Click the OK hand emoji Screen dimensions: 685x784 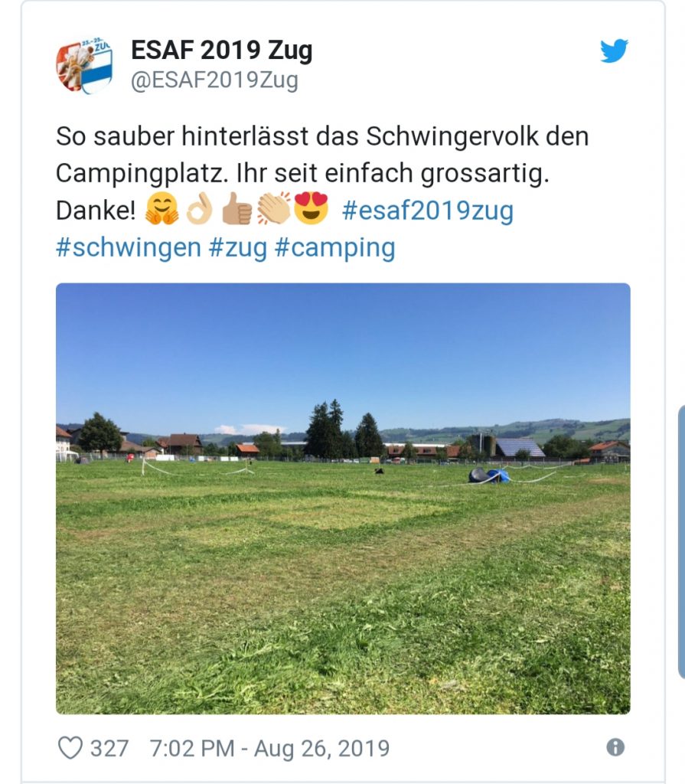pyautogui.click(x=200, y=208)
